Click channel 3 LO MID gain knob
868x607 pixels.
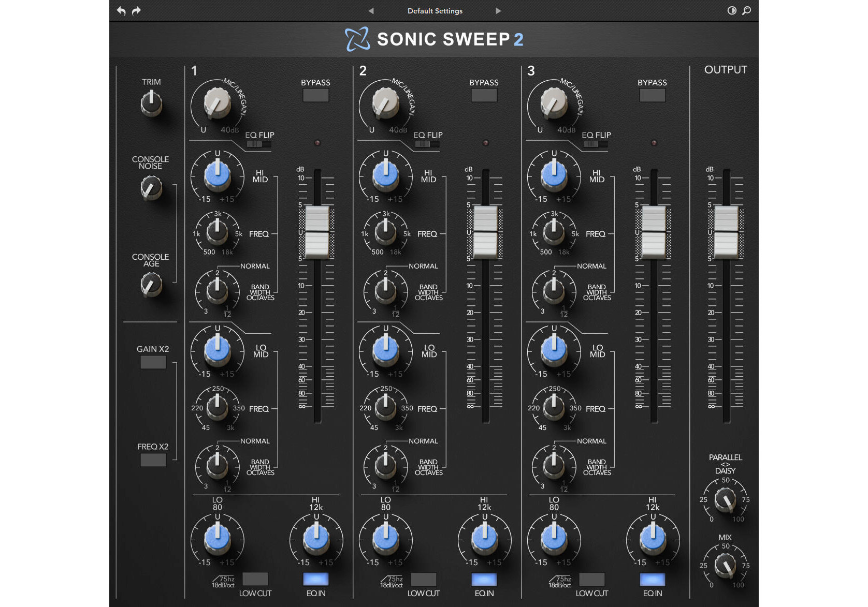[x=554, y=349]
